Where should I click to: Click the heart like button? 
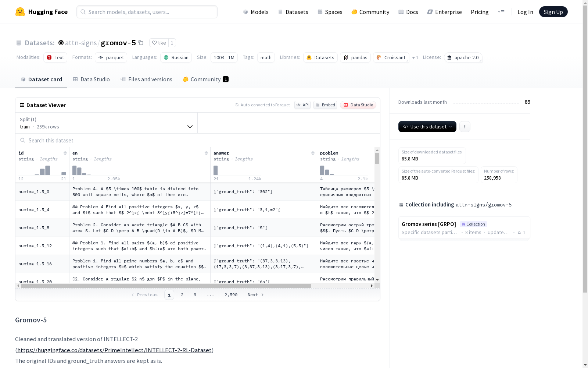[159, 43]
